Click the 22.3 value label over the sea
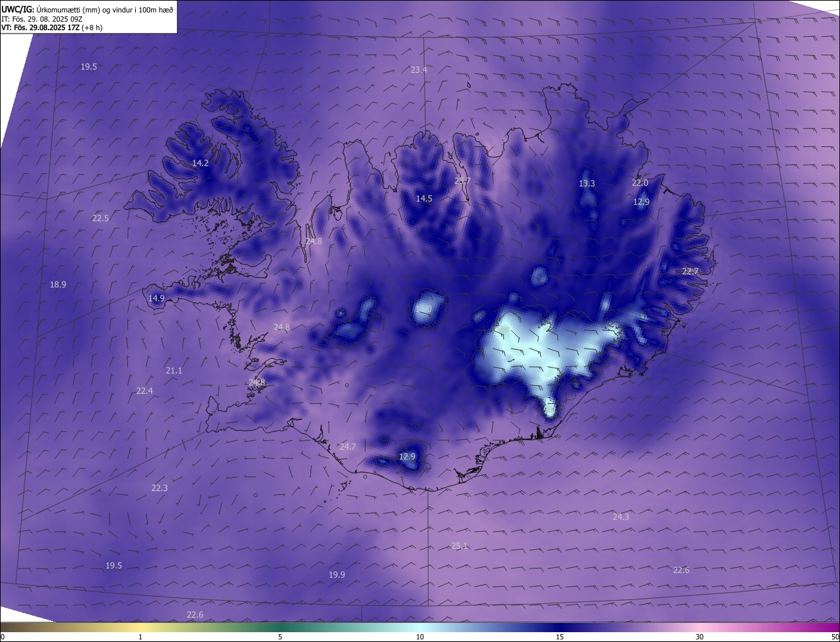The image size is (840, 642). point(159,488)
